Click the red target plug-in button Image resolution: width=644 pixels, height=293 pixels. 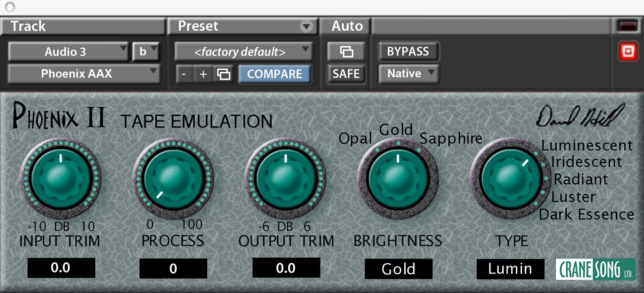coord(628,52)
